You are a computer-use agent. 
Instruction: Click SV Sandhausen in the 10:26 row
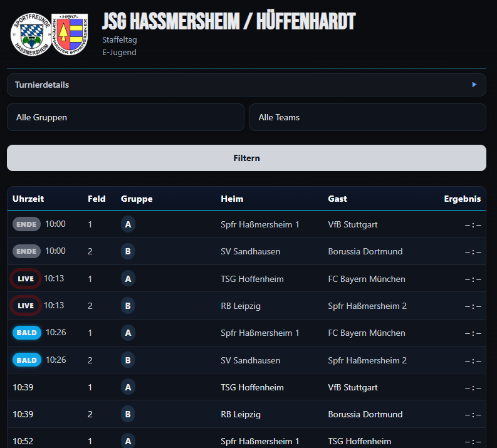[251, 360]
